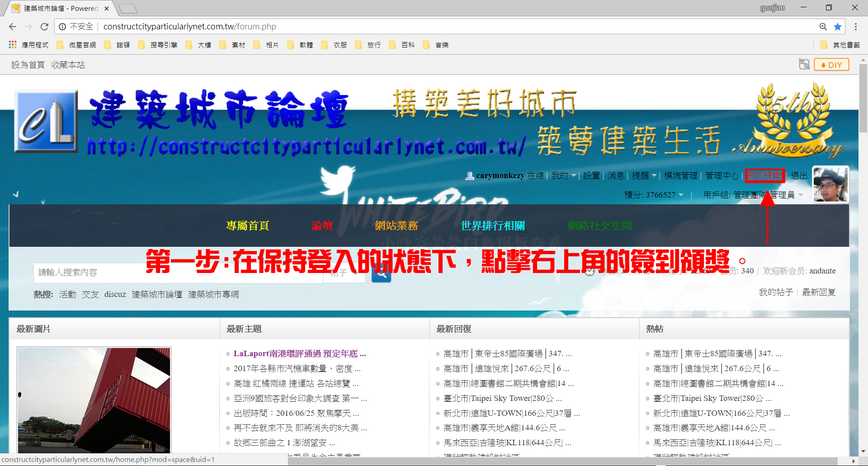Open the 論壇 navigation tab
The image size is (868, 466).
coord(322,226)
